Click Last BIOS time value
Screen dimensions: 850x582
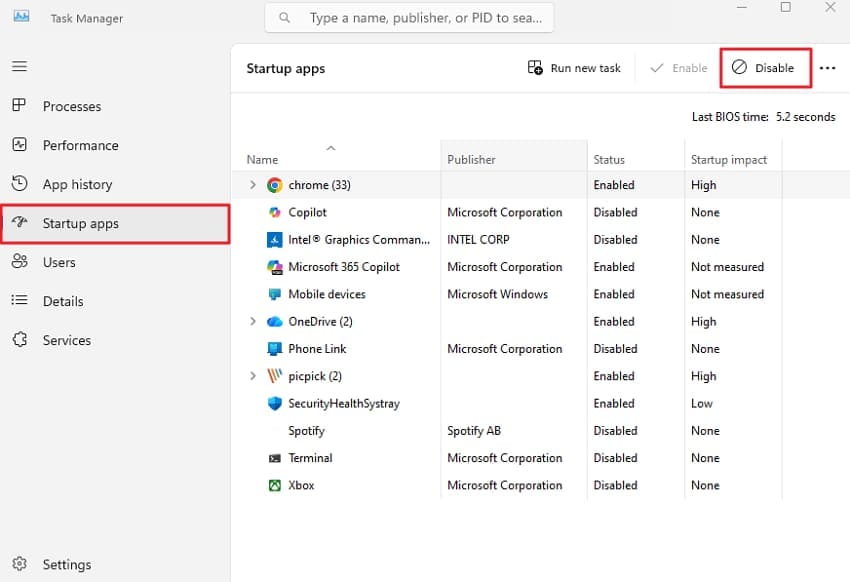(806, 117)
